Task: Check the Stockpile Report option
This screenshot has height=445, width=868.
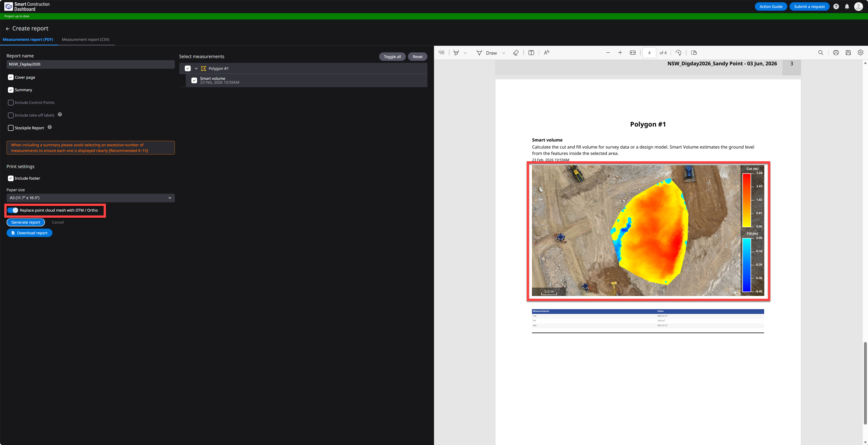Action: click(x=11, y=128)
